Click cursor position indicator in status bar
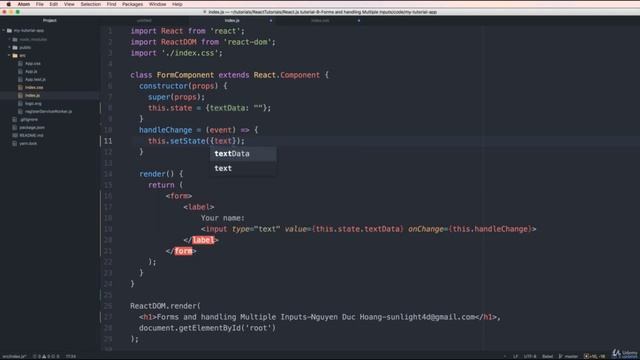 (71, 356)
